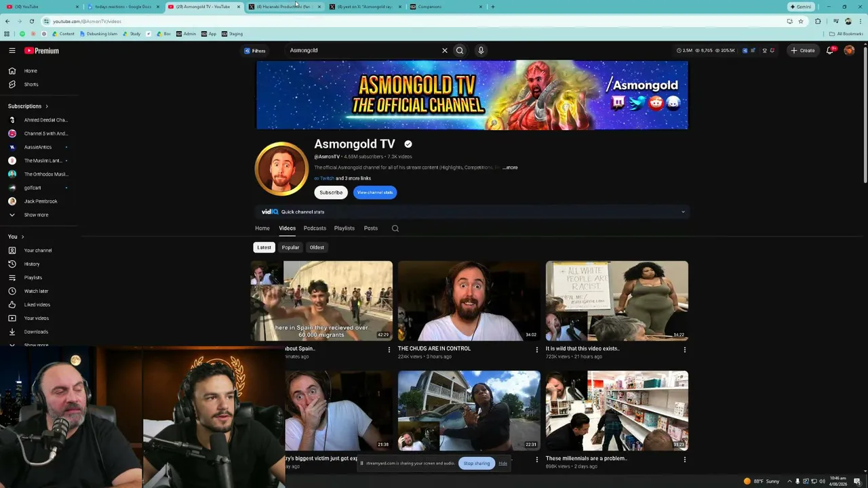Open options for 'THE CHUDS ARE IN CONTROL' video
This screenshot has width=868, height=488.
tap(537, 350)
